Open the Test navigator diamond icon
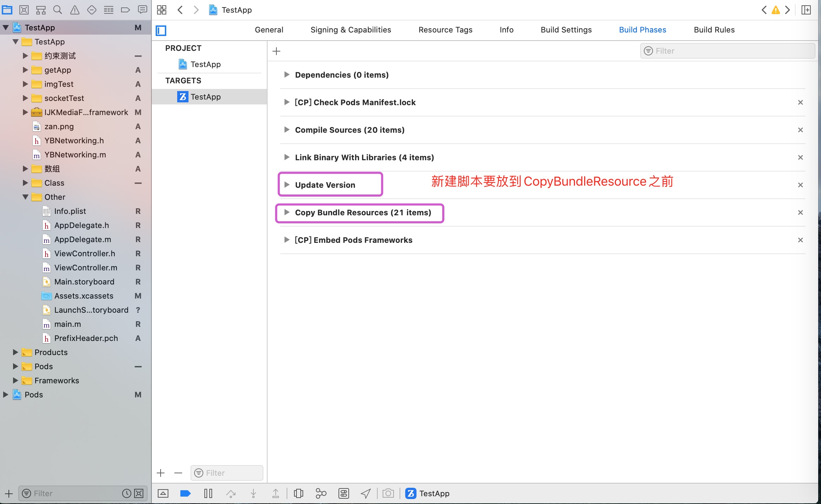 pos(92,10)
